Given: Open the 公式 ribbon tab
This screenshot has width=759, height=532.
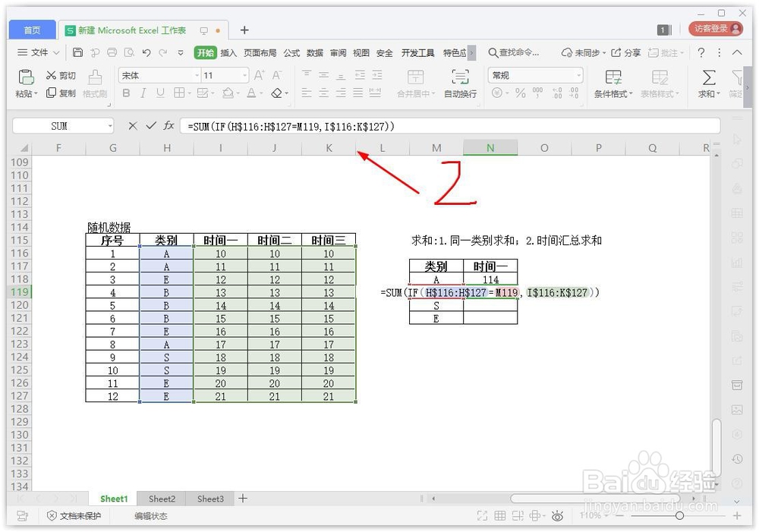Looking at the screenshot, I should [x=291, y=53].
